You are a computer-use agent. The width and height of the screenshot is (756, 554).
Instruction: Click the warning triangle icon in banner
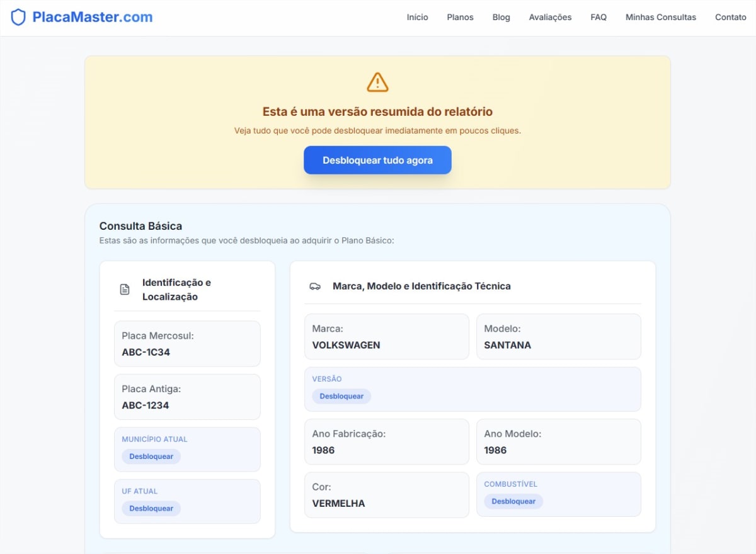[377, 82]
